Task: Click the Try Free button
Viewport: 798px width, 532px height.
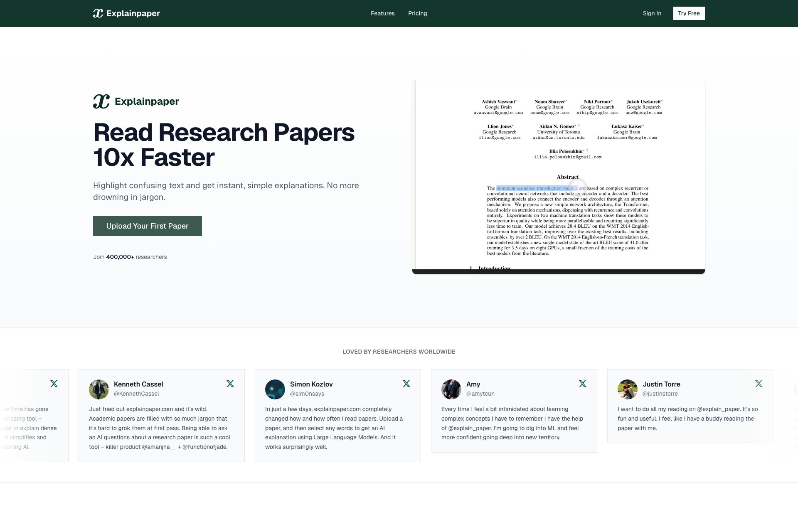Action: tap(689, 13)
